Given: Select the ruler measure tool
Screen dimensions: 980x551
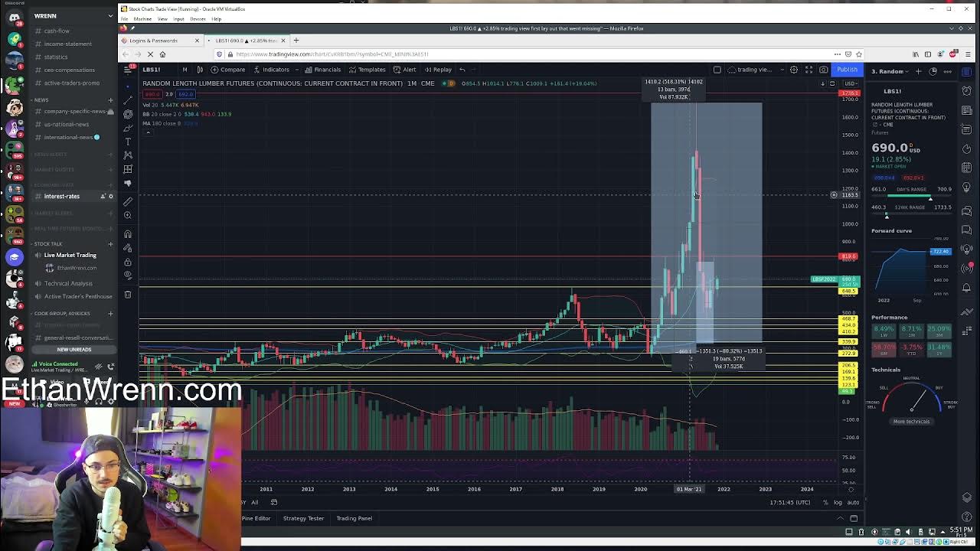Looking at the screenshot, I should click(x=128, y=201).
